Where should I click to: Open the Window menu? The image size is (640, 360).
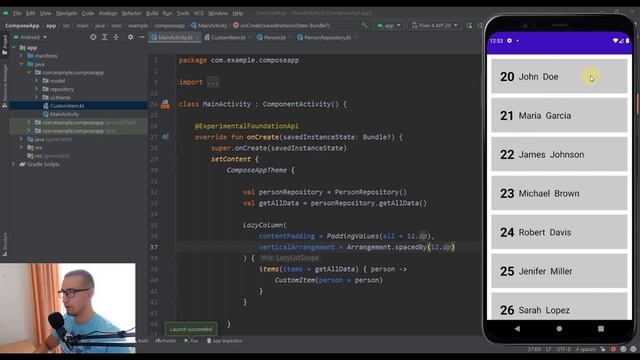[x=218, y=13]
